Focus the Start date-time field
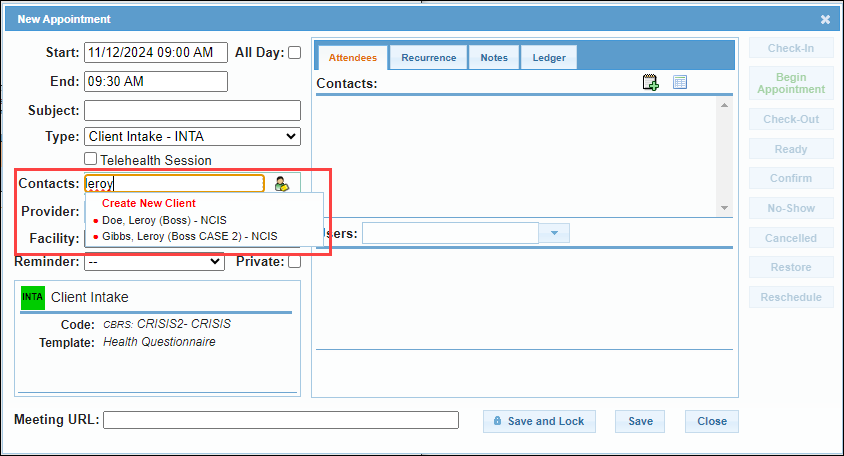The height and width of the screenshot is (456, 844). tap(156, 53)
